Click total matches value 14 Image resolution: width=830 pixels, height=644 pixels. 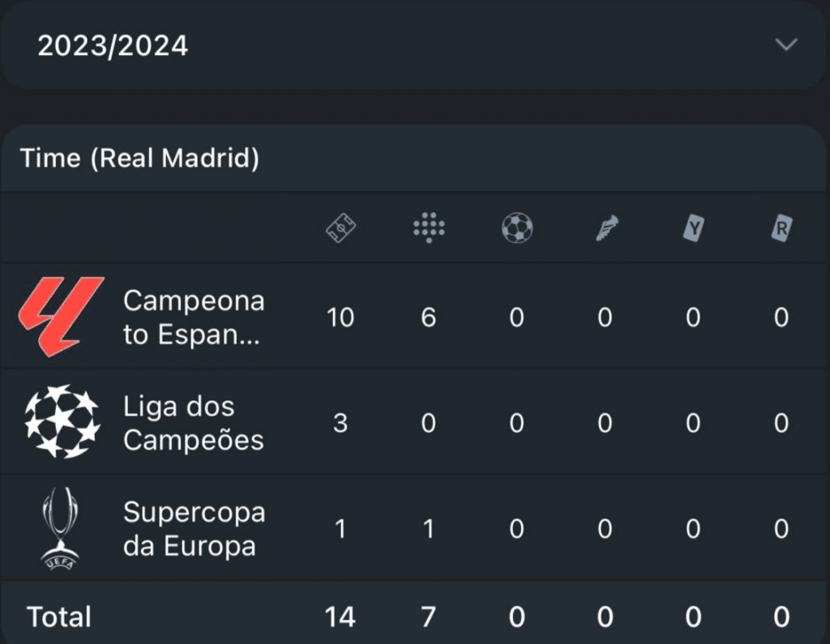(340, 617)
